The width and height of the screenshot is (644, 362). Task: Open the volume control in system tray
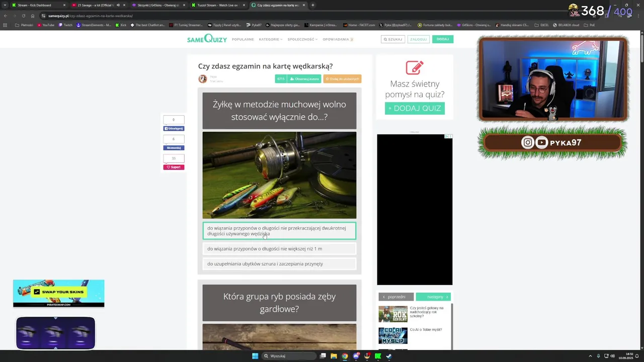612,356
